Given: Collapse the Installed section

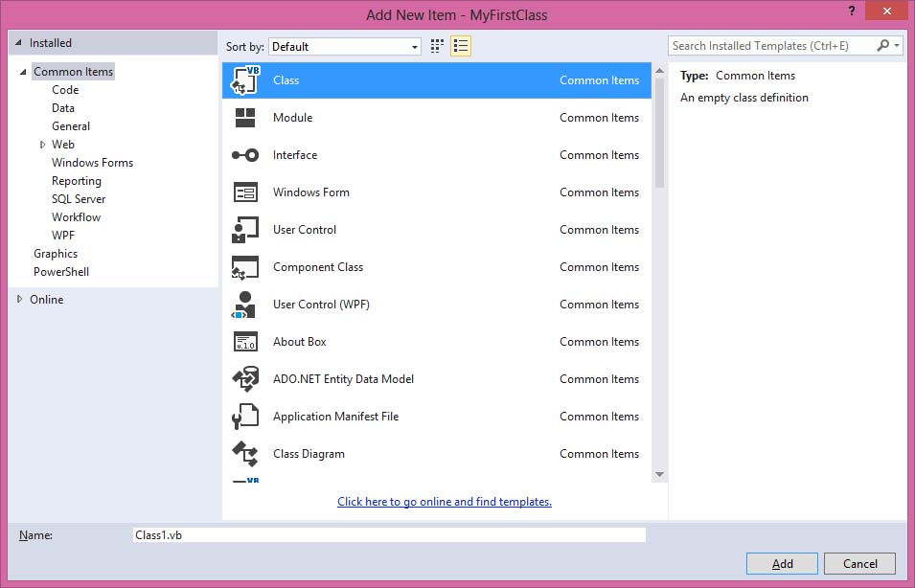Looking at the screenshot, I should tap(19, 43).
